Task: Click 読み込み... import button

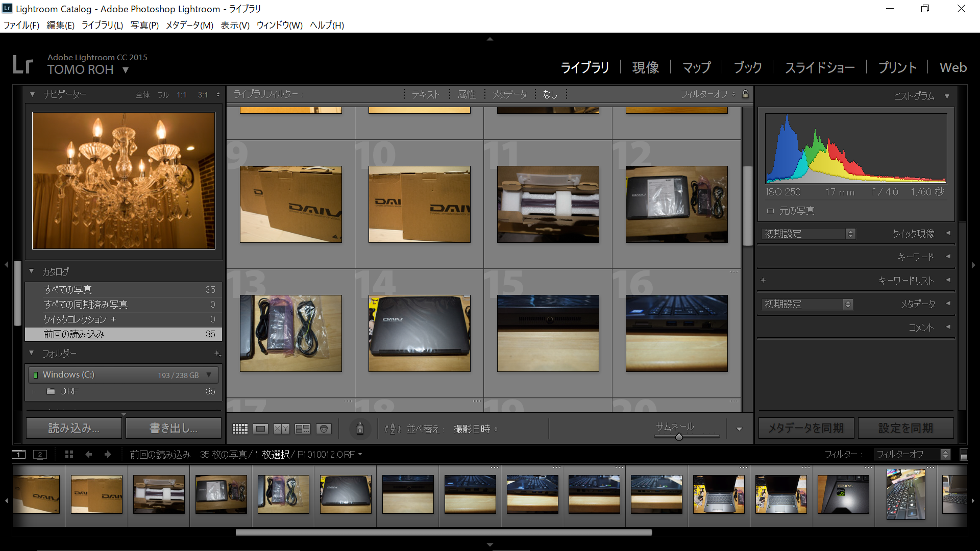Action: pos(74,428)
